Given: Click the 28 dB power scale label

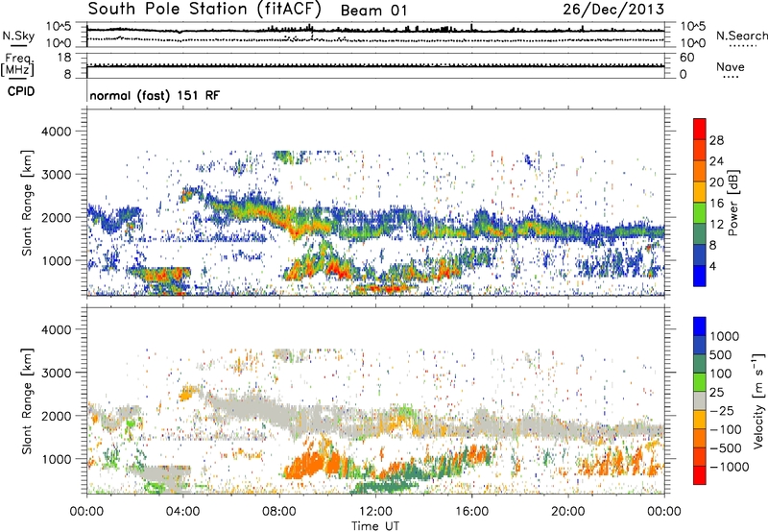Looking at the screenshot, I should pyautogui.click(x=716, y=140).
